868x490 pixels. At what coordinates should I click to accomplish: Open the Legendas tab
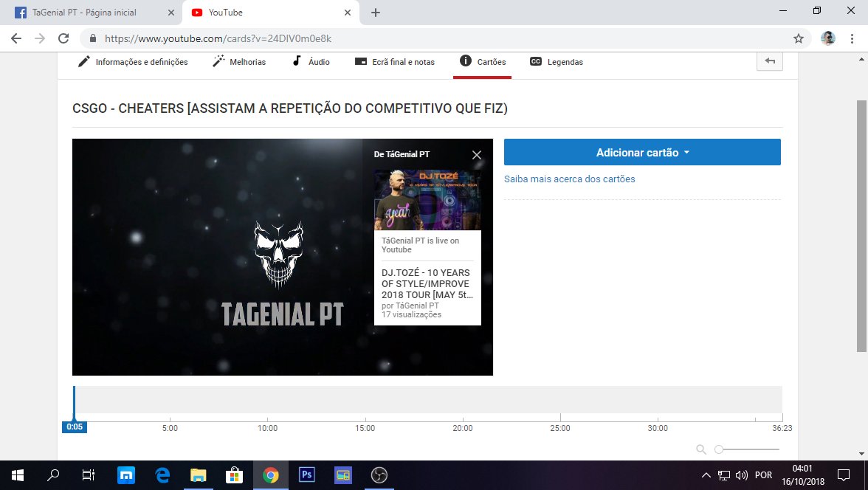[x=557, y=62]
